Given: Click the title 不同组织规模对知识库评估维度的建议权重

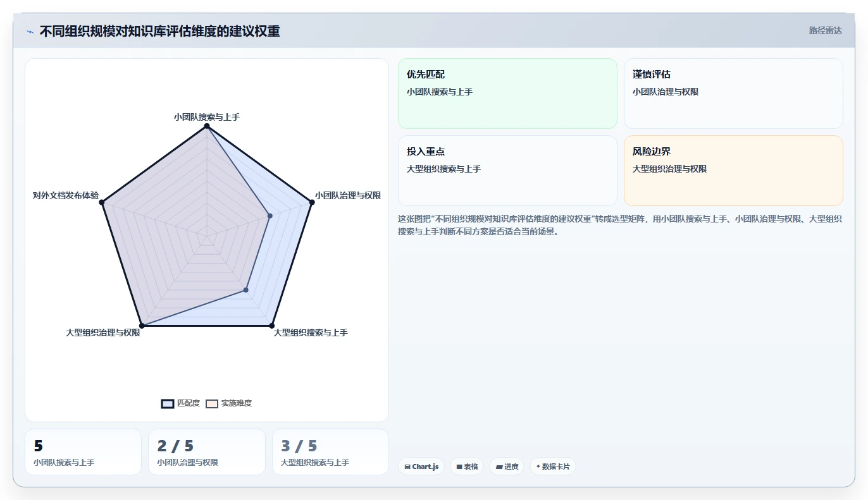Looking at the screenshot, I should pyautogui.click(x=159, y=31).
